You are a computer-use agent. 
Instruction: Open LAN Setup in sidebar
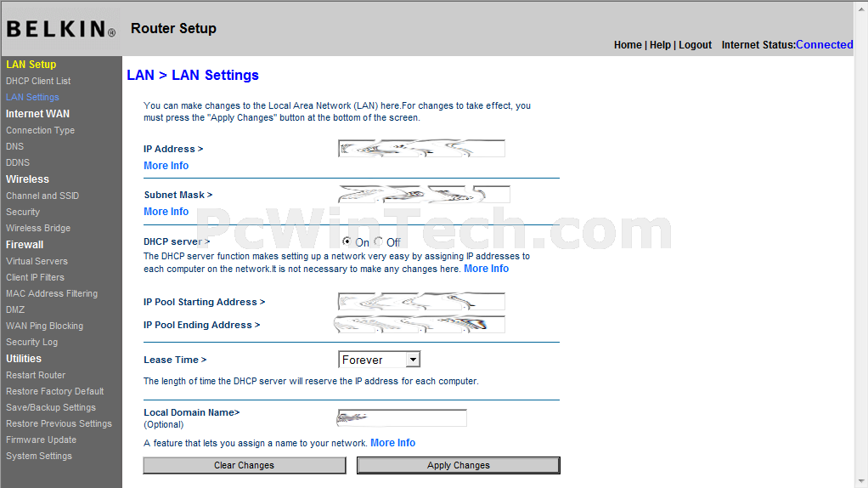31,65
